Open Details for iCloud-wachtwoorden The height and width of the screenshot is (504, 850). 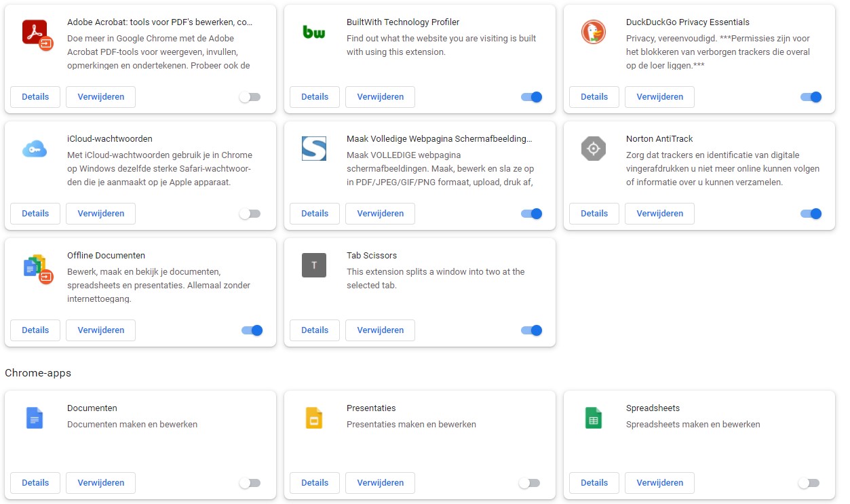35,214
